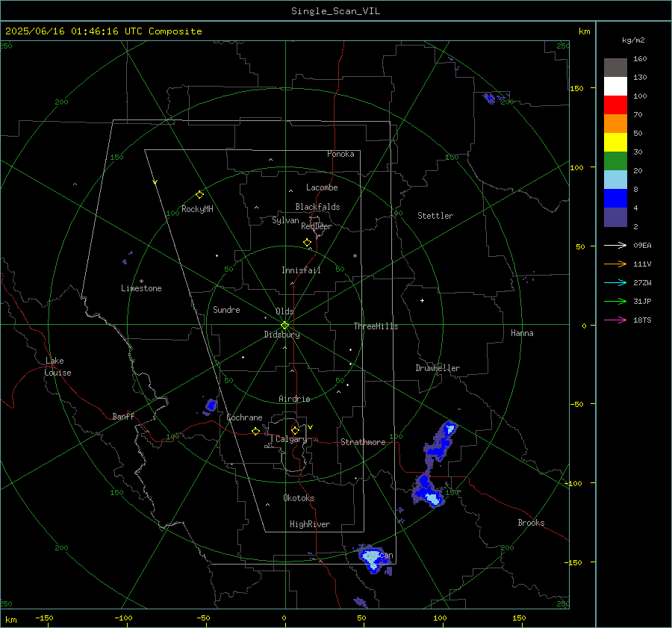The width and height of the screenshot is (672, 628).
Task: Click the Single_Scan_VIL title text
Action: point(335,11)
